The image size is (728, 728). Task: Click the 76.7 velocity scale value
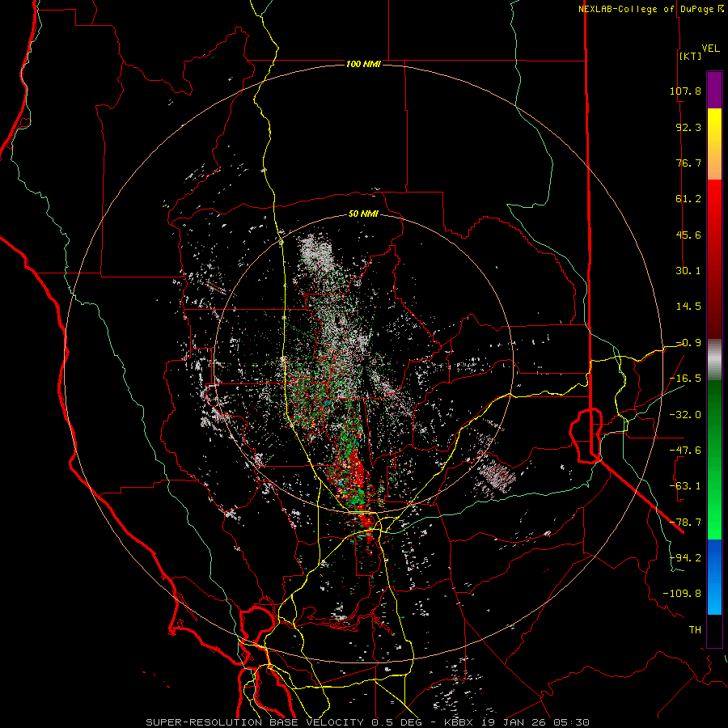pyautogui.click(x=688, y=163)
